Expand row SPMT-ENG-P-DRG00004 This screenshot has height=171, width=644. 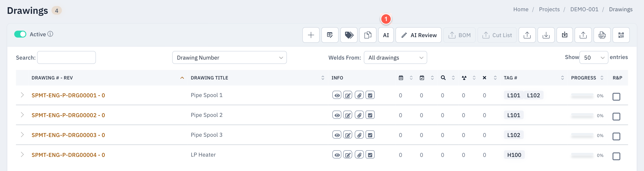[x=22, y=155]
